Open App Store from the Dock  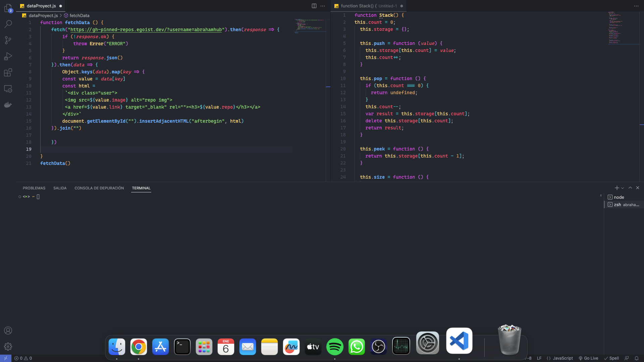tap(160, 347)
